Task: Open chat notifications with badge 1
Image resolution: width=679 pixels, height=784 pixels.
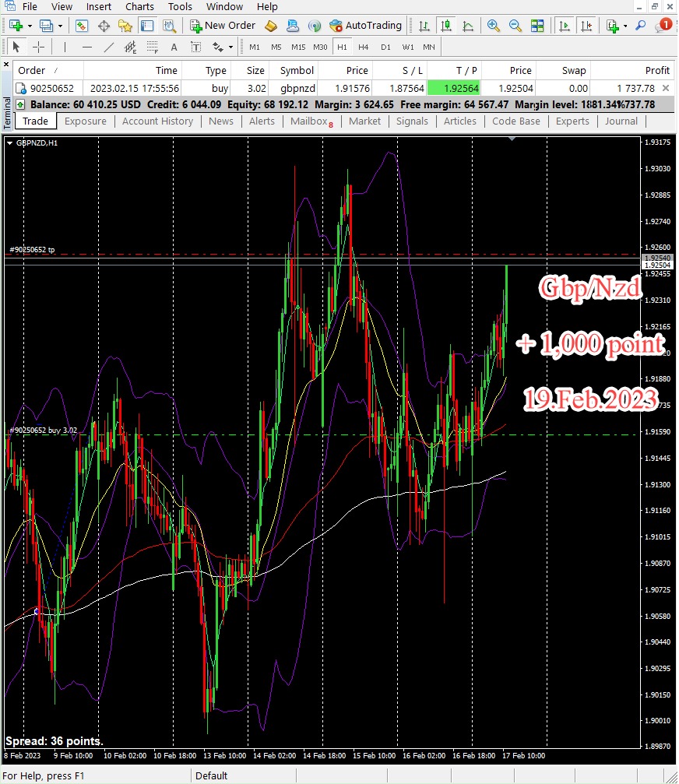Action: click(x=663, y=25)
